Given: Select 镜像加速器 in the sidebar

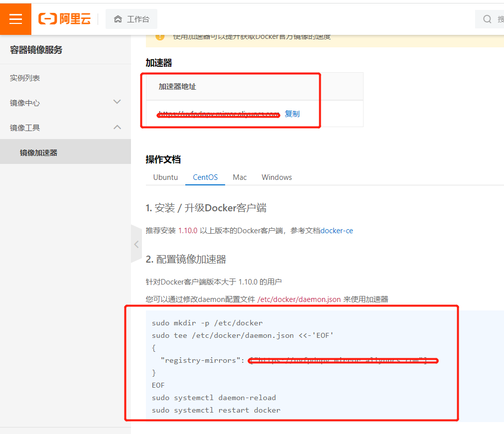Looking at the screenshot, I should [x=65, y=152].
